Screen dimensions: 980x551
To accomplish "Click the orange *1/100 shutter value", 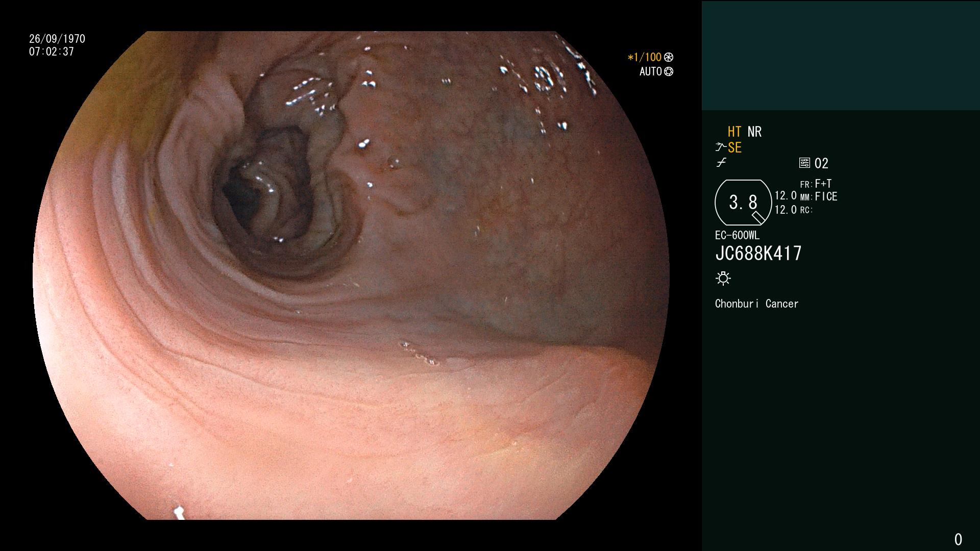I will pos(644,58).
